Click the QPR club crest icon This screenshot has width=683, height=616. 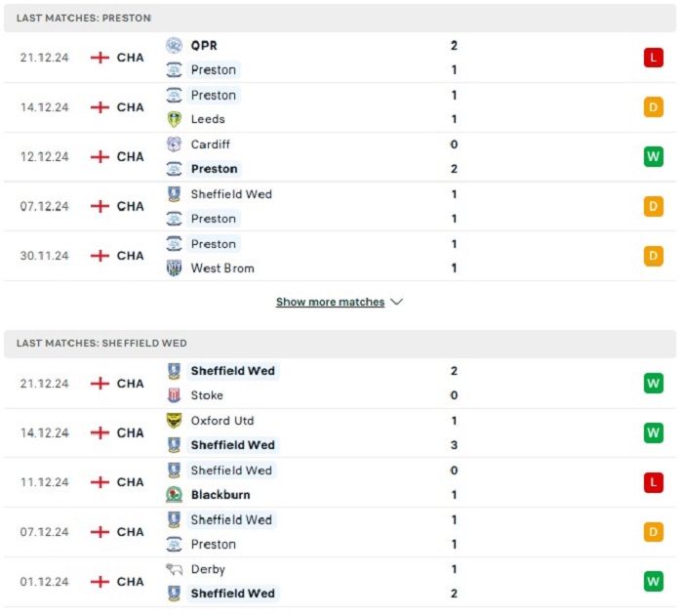click(x=174, y=45)
